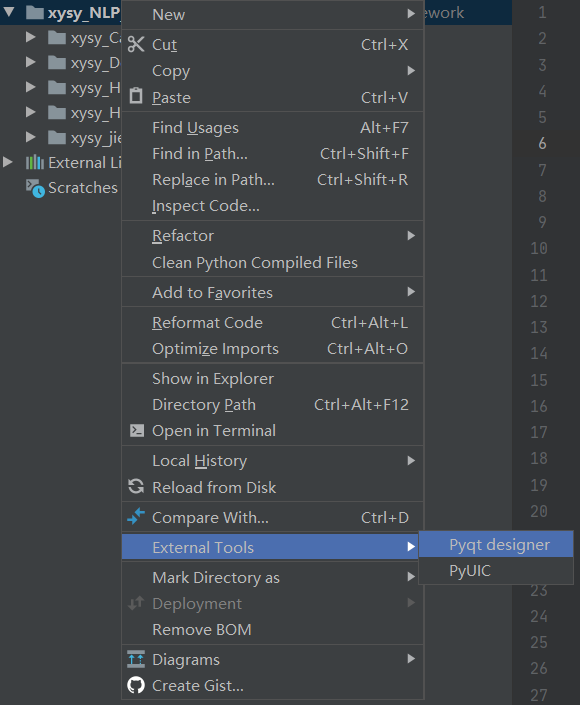Screen dimensions: 580x705
Task: Click the Open in Terminal icon
Action: click(x=137, y=431)
